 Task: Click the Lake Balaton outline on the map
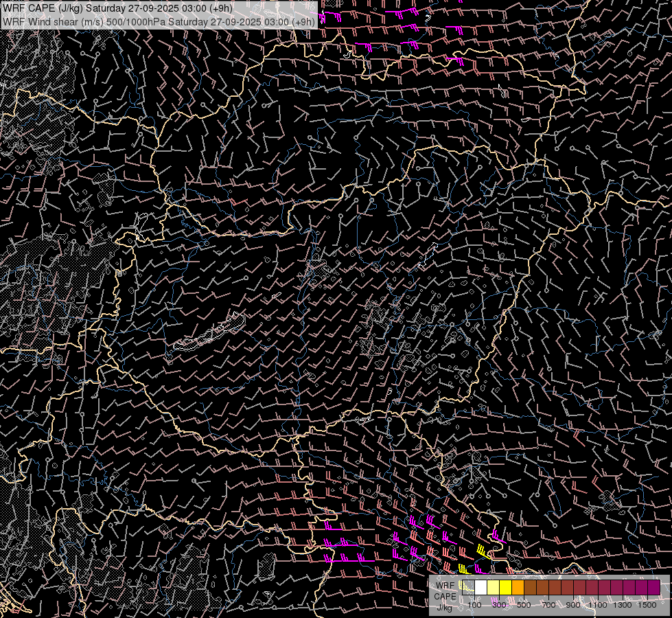tap(209, 333)
